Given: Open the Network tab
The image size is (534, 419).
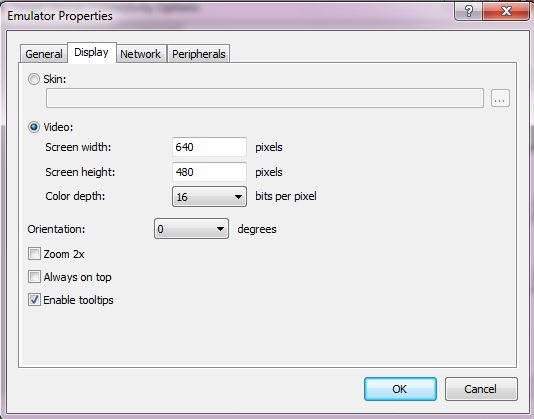Looking at the screenshot, I should (140, 54).
